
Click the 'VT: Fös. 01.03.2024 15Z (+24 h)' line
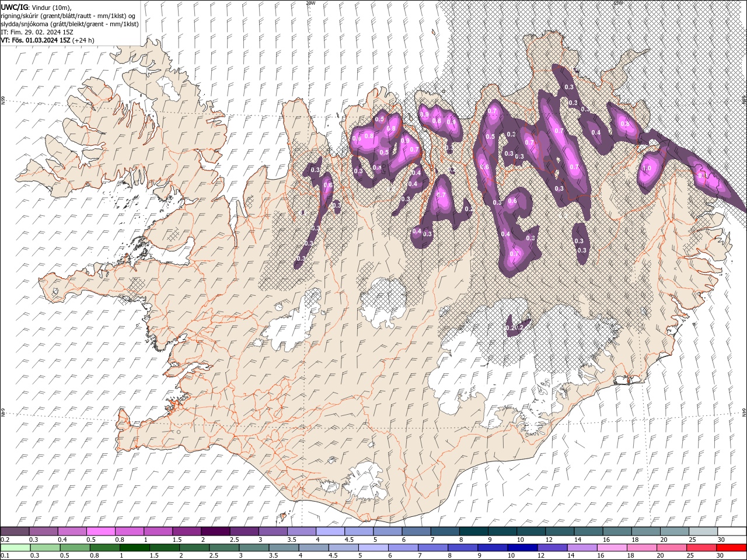pyautogui.click(x=47, y=40)
